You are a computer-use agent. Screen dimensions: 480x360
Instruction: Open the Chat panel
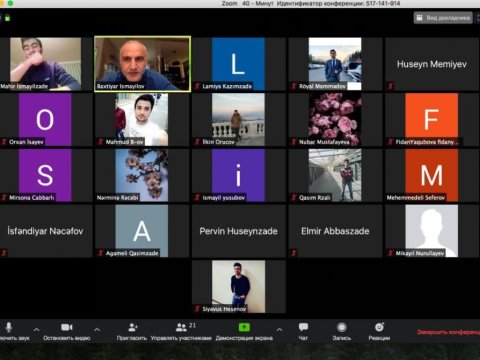(303, 331)
